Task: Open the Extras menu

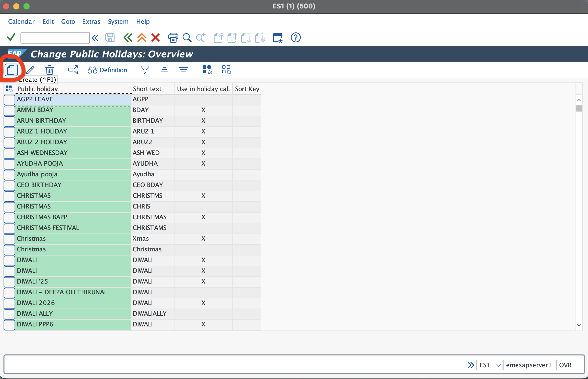Action: [x=91, y=21]
